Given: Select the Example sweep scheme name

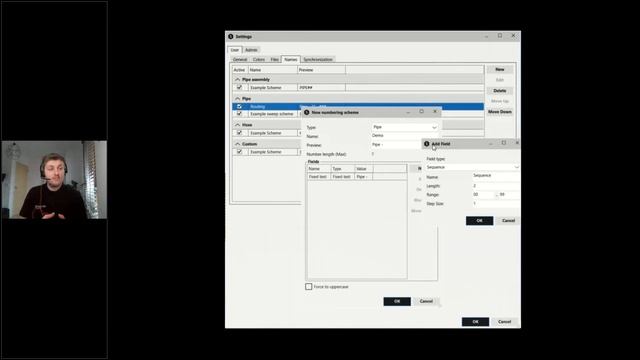Looking at the screenshot, I should tap(272, 114).
